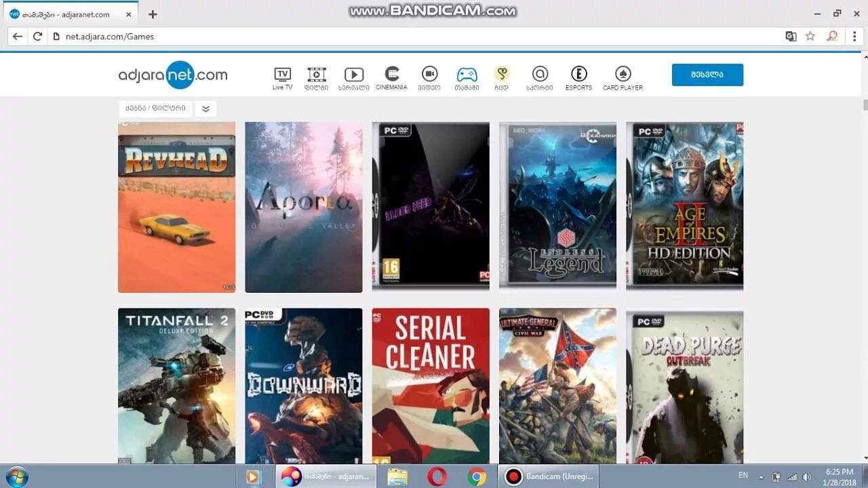Bookmark this page with the star
Image resolution: width=868 pixels, height=488 pixels.
pyautogui.click(x=810, y=37)
